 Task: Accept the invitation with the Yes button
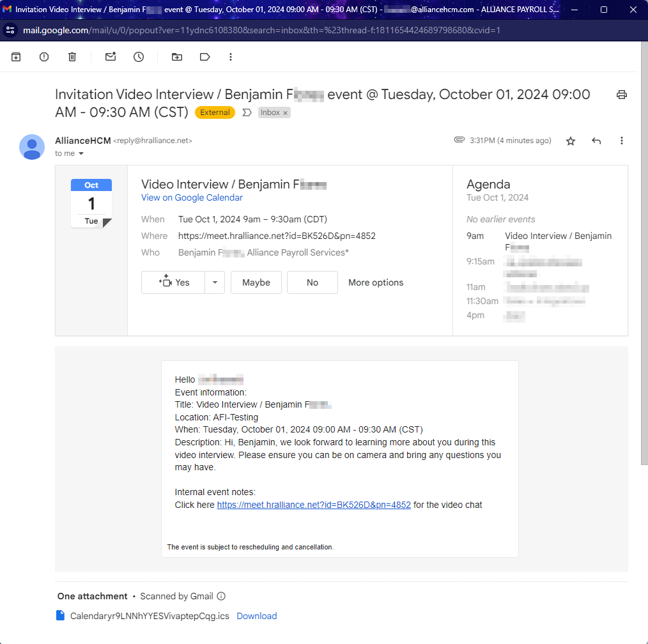tap(173, 282)
